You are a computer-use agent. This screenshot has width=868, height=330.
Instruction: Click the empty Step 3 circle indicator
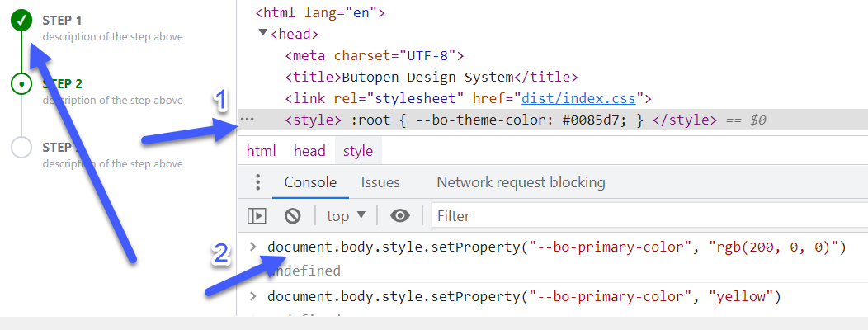click(x=21, y=147)
